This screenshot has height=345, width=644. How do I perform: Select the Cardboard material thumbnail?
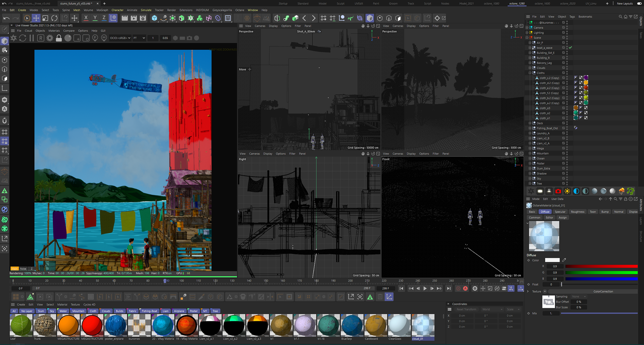[376, 325]
